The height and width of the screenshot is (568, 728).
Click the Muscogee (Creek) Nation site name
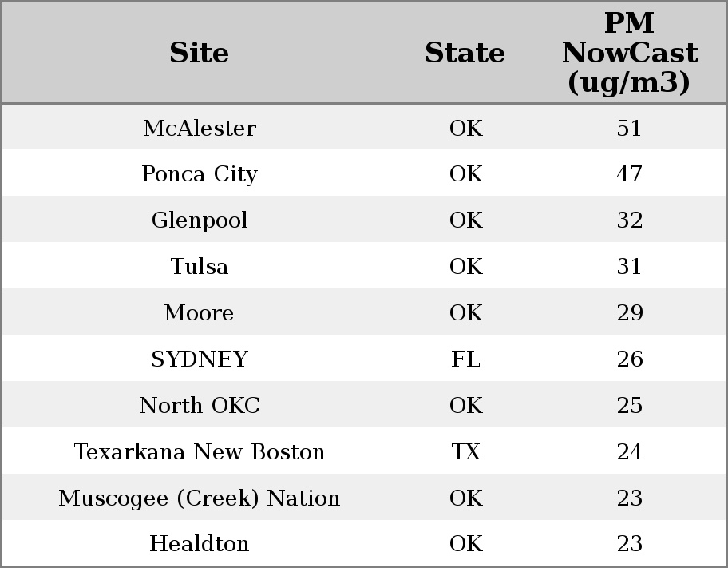click(x=200, y=498)
